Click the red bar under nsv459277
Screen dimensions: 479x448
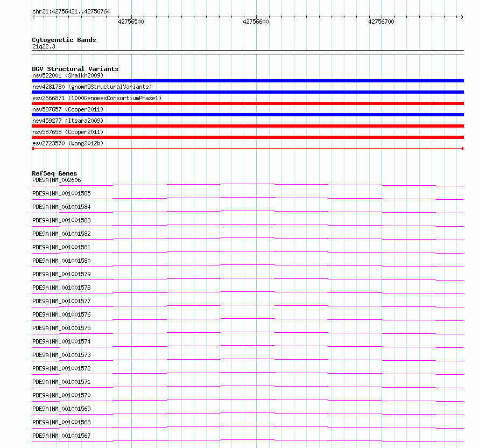248,126
